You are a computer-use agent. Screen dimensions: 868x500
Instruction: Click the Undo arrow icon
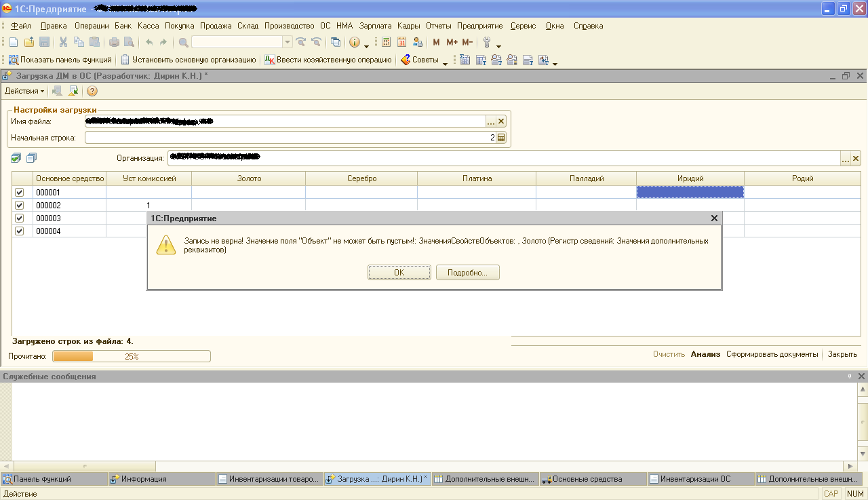tap(149, 42)
